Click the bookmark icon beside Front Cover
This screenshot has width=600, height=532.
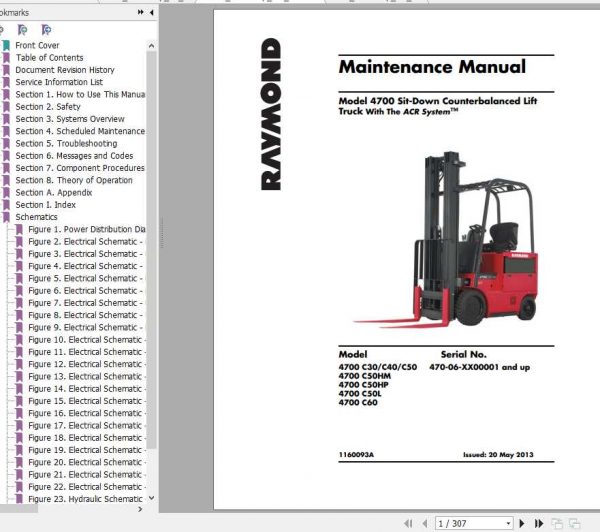point(6,46)
